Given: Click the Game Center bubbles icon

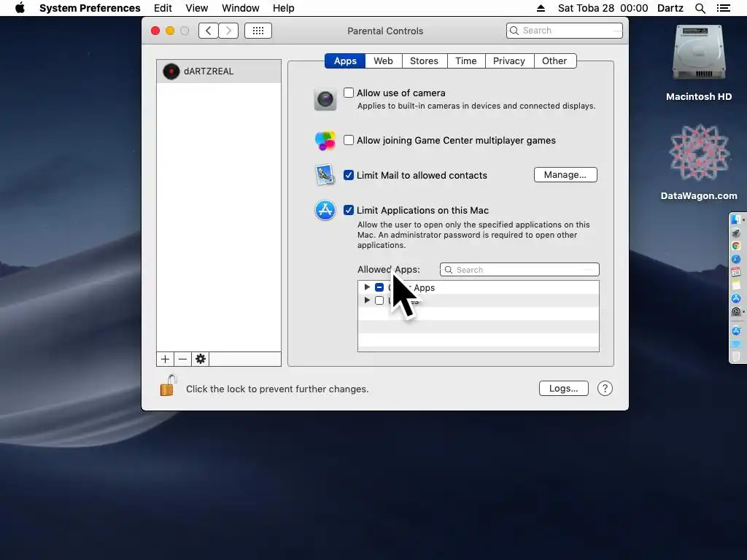Looking at the screenshot, I should [x=325, y=141].
